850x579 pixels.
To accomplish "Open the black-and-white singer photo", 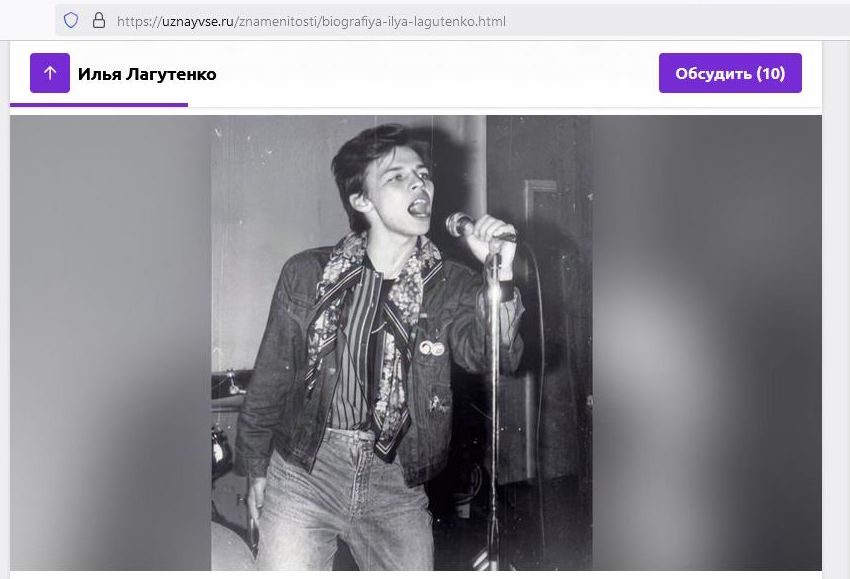I will tap(401, 342).
